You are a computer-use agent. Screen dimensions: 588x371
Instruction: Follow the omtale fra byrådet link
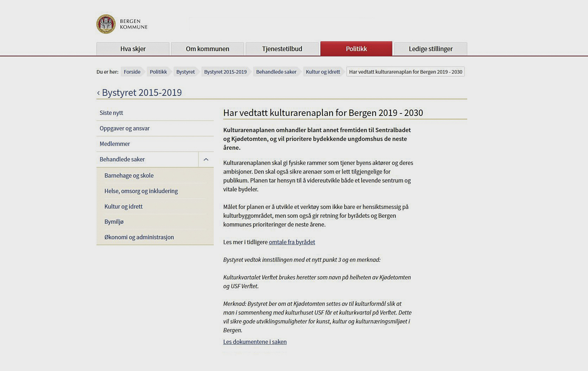point(292,242)
